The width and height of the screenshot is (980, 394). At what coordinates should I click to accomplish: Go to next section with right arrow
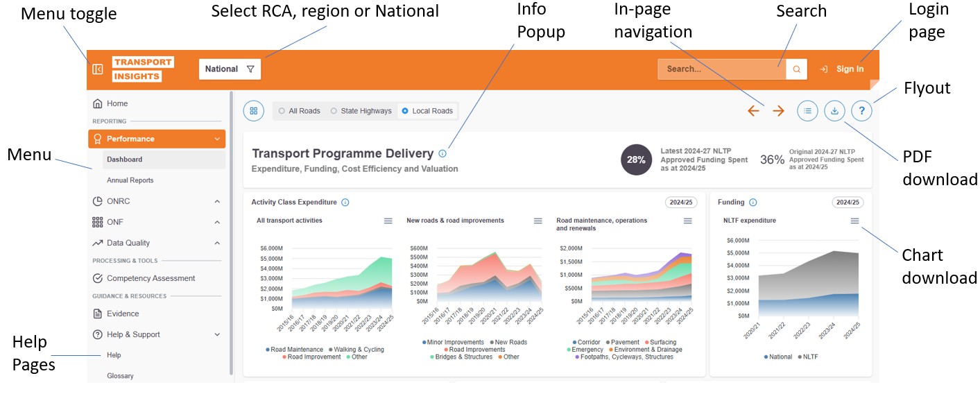coord(778,111)
